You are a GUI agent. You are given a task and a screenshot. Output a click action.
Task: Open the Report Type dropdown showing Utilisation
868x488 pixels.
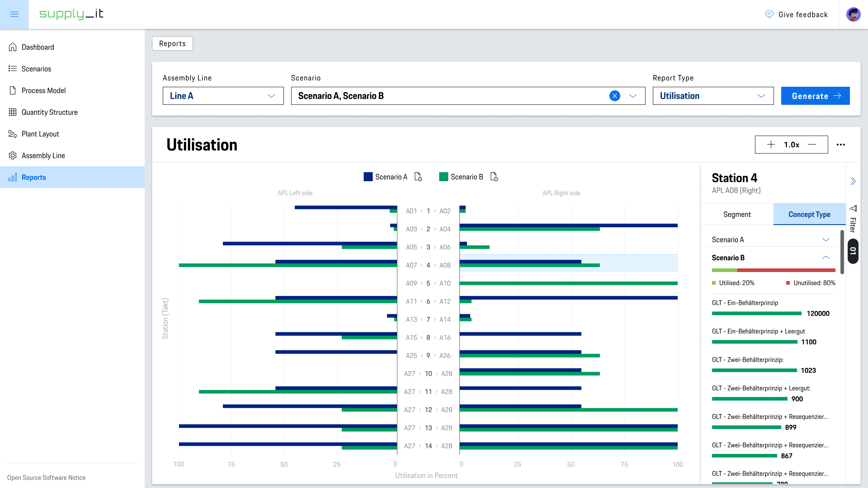click(713, 96)
